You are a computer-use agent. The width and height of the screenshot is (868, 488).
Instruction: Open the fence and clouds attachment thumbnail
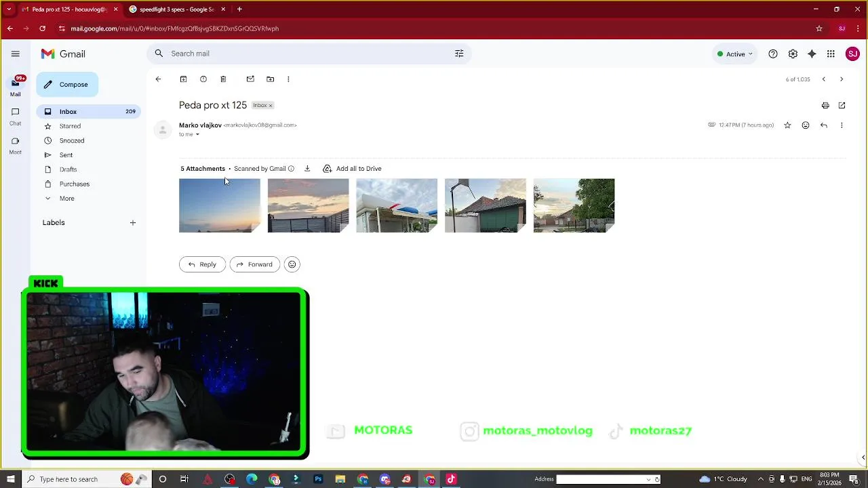[x=308, y=205]
